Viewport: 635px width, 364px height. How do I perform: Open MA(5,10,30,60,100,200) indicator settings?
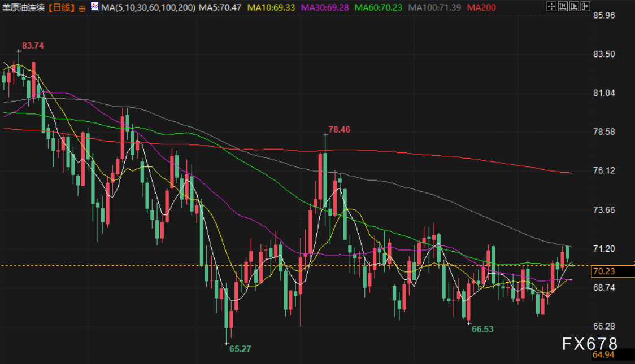(148, 8)
